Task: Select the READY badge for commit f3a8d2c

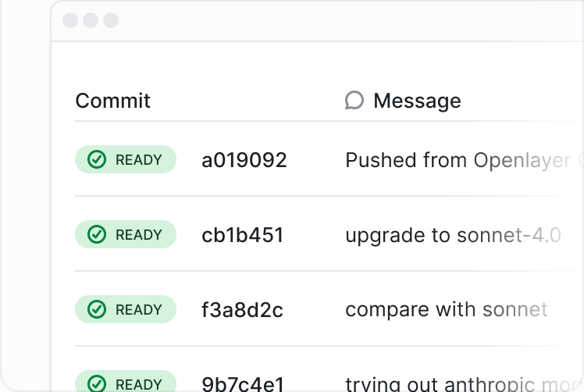Action: (126, 309)
